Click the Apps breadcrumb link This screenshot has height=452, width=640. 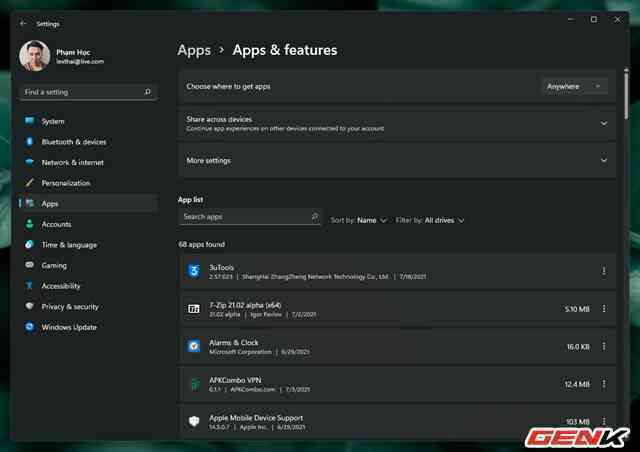coord(194,50)
